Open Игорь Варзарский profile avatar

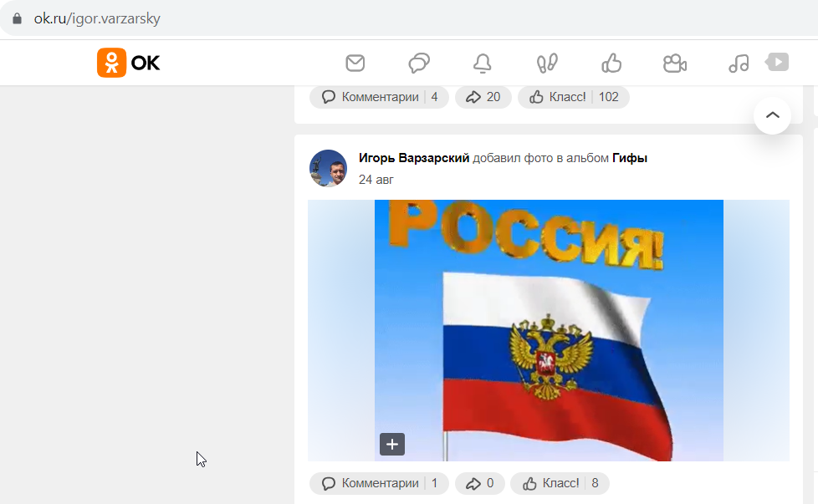click(x=328, y=168)
